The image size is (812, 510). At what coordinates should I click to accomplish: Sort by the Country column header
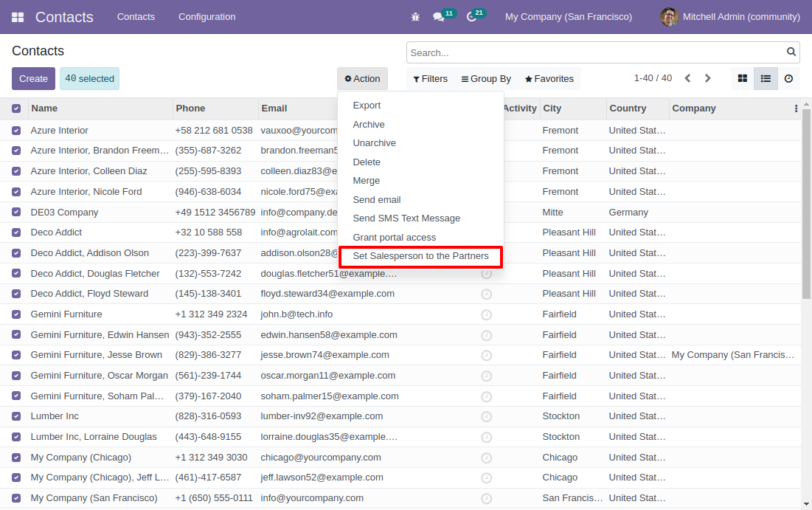click(637, 108)
